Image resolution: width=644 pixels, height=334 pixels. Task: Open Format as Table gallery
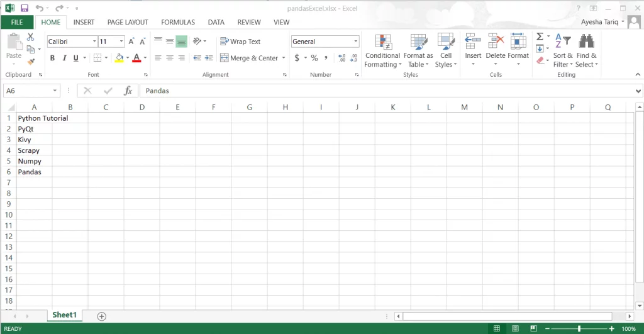coord(418,51)
